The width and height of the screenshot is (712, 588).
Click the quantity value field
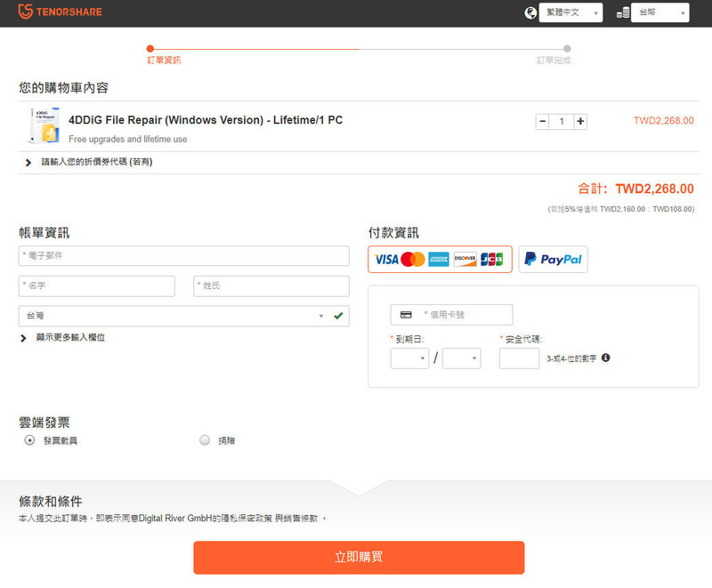click(562, 121)
